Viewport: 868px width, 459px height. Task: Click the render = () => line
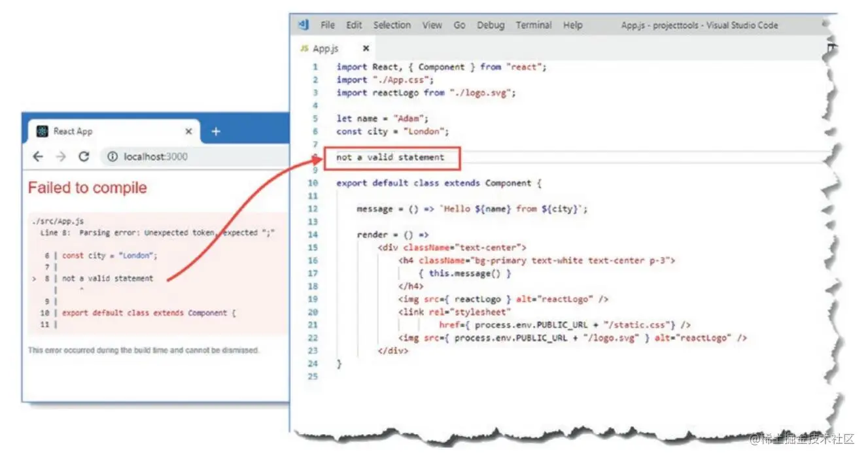392,235
